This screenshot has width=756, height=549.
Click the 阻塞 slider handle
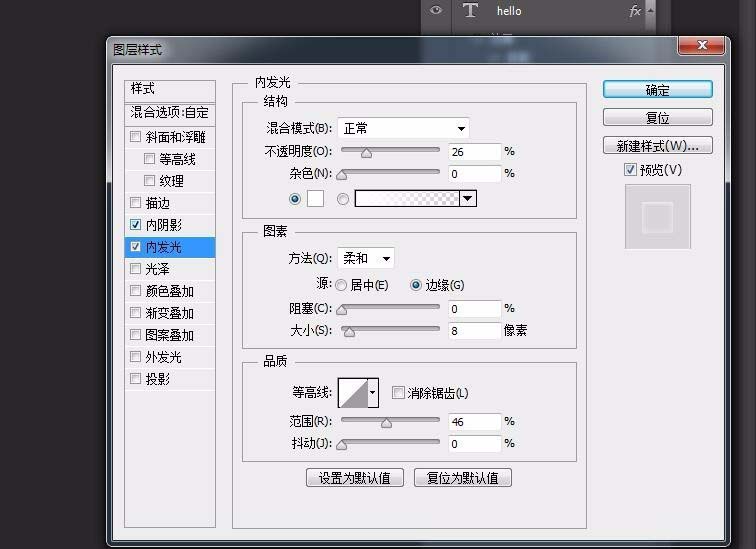pyautogui.click(x=342, y=309)
